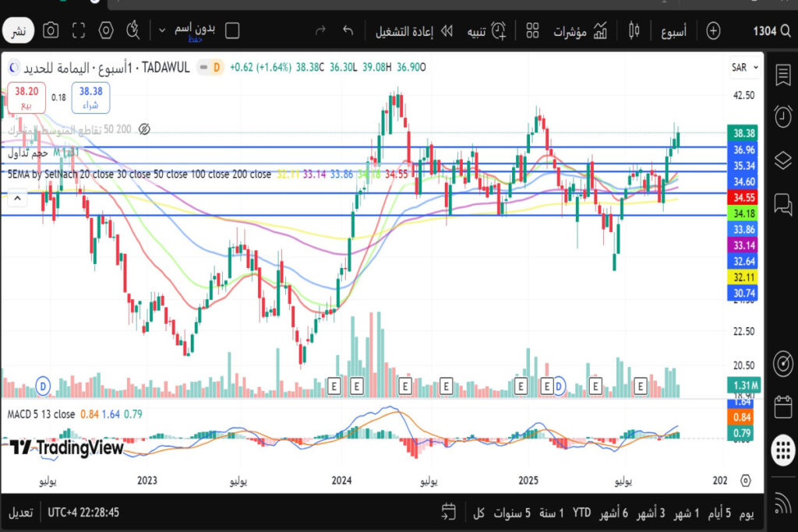Expand the unnamed layout name dropdown arrow

point(161,31)
